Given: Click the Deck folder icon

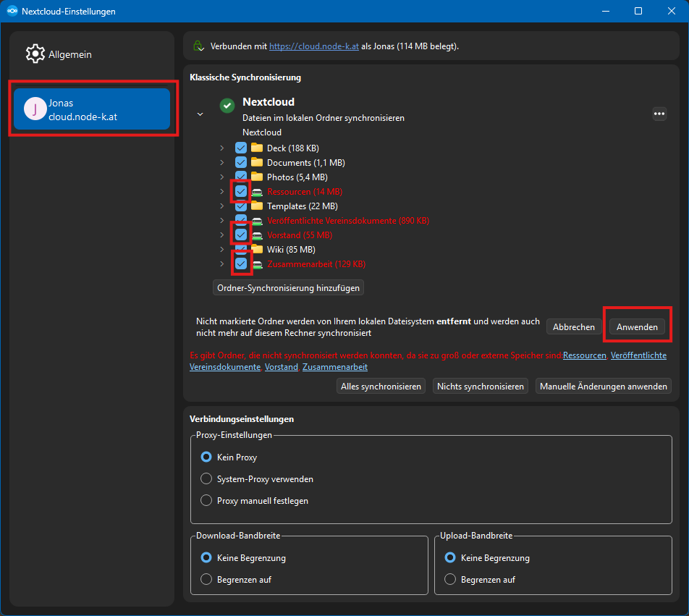Looking at the screenshot, I should 257,148.
